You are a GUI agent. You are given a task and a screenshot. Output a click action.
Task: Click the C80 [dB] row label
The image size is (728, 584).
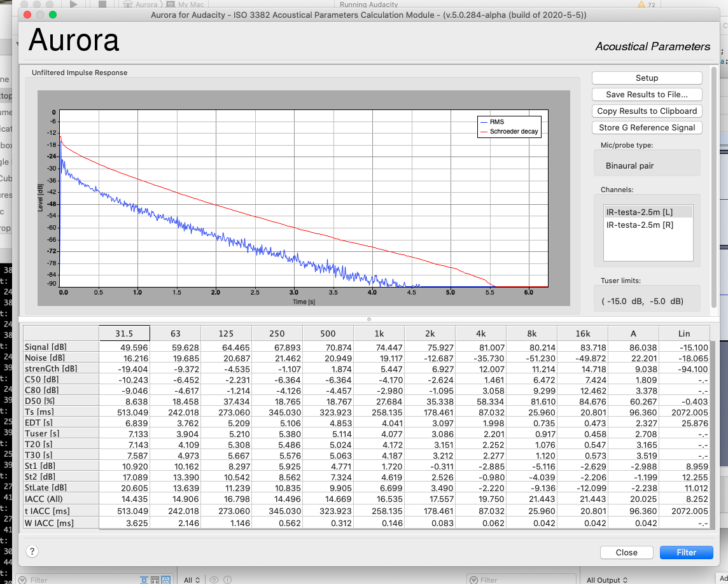(x=61, y=390)
